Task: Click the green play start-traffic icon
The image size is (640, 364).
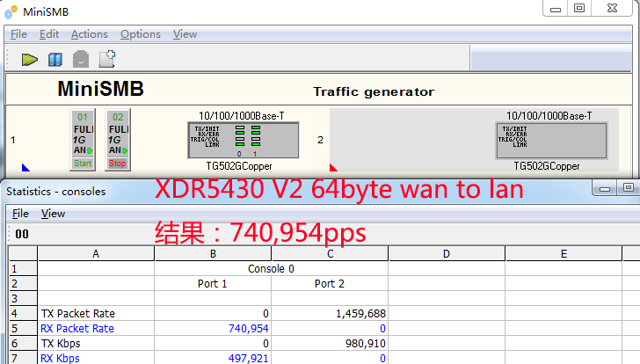Action: tap(29, 60)
